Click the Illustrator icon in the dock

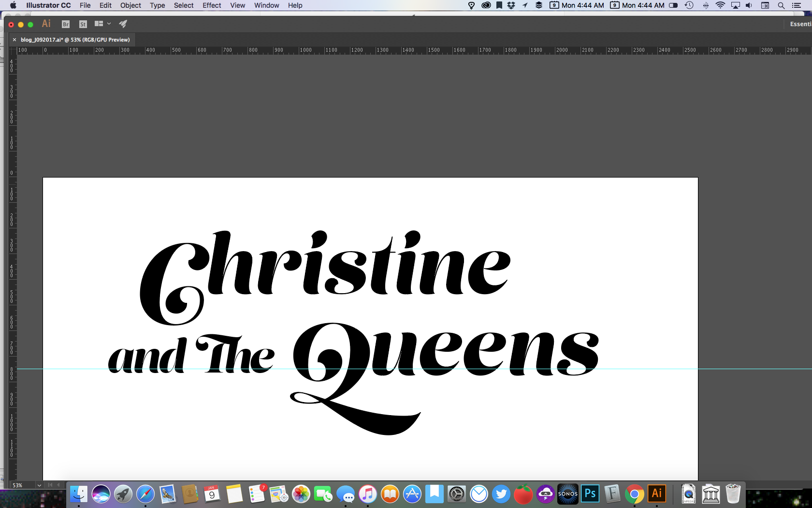click(x=656, y=493)
